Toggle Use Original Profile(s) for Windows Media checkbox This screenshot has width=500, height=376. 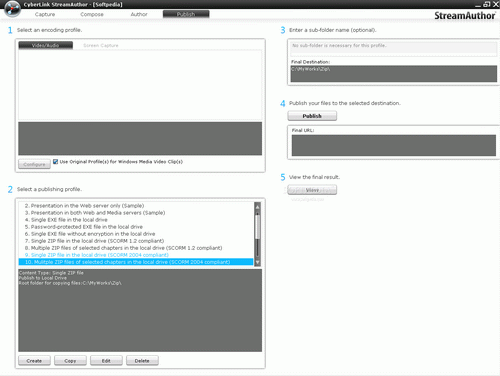tap(56, 162)
